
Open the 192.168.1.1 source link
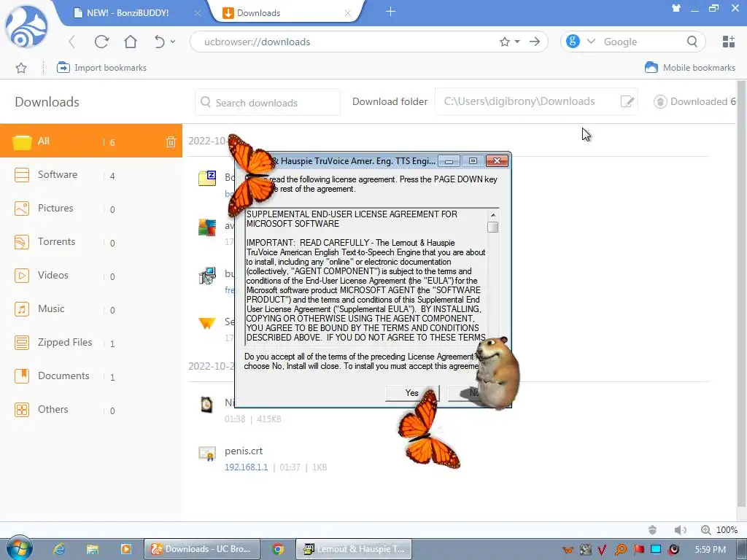coord(247,467)
